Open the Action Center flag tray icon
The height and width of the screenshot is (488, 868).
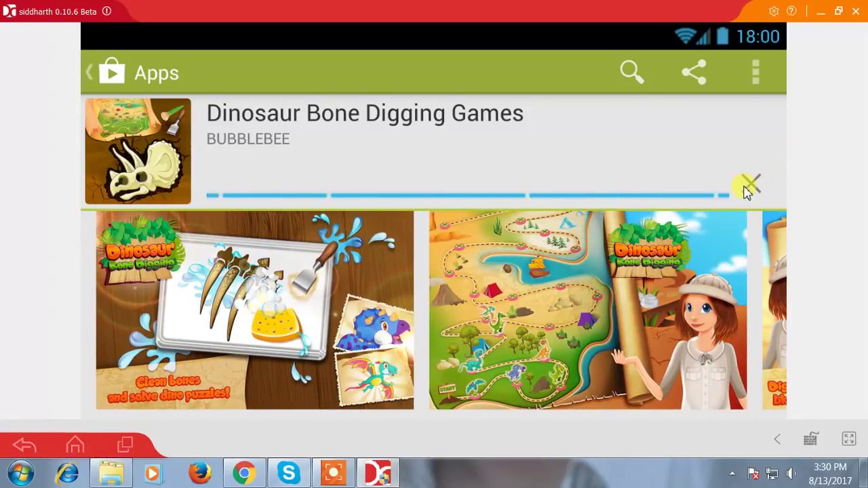click(x=753, y=474)
